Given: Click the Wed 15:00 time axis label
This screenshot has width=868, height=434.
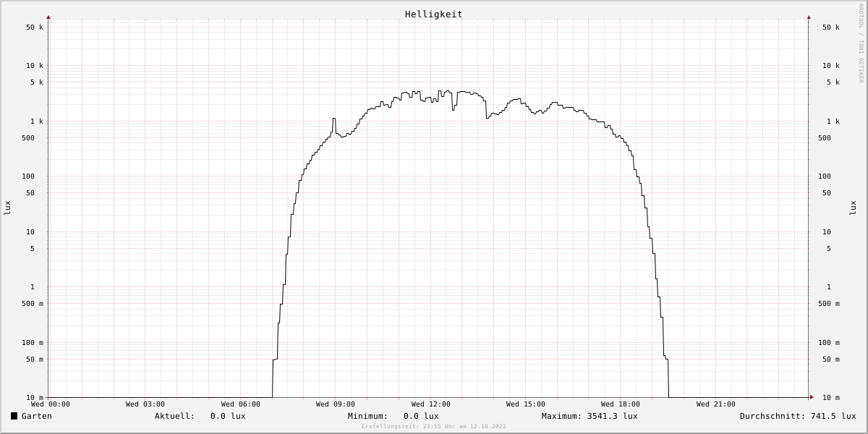Looking at the screenshot, I should click(x=526, y=404).
